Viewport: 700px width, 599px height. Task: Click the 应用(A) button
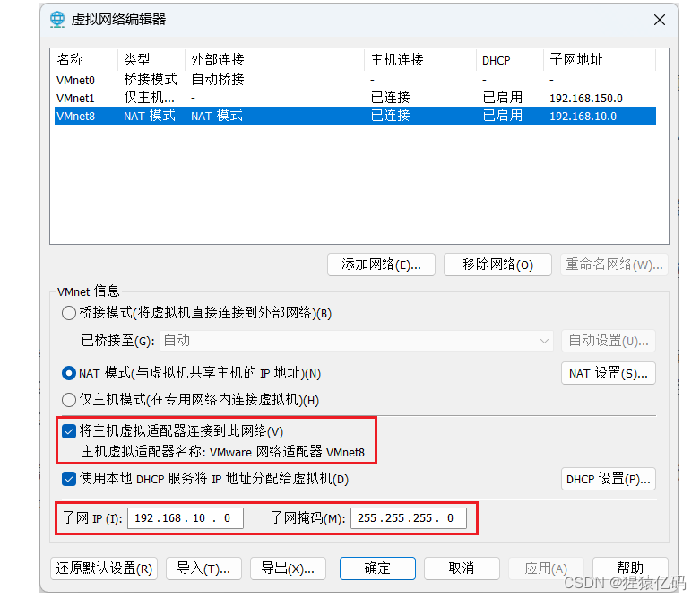click(x=546, y=569)
